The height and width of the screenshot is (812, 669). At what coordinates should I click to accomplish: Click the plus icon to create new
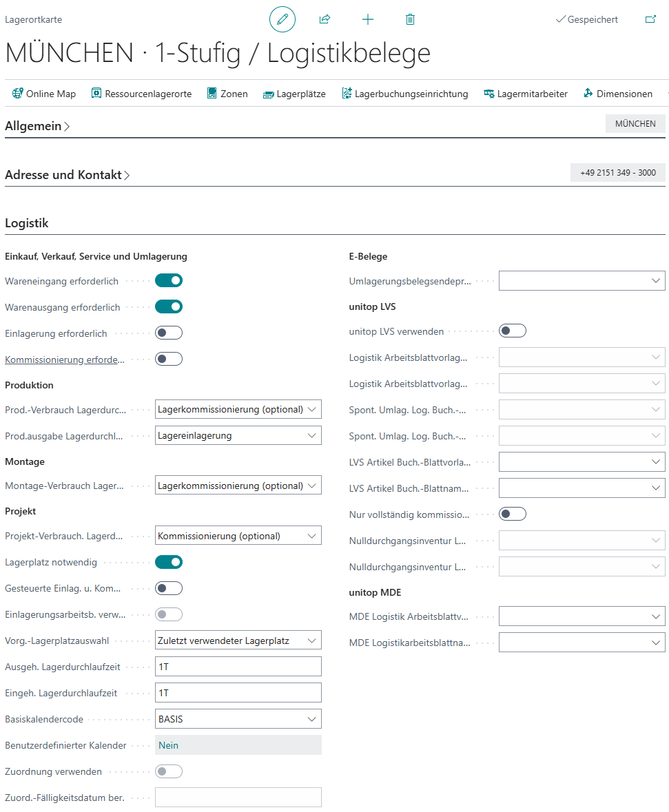pos(368,19)
